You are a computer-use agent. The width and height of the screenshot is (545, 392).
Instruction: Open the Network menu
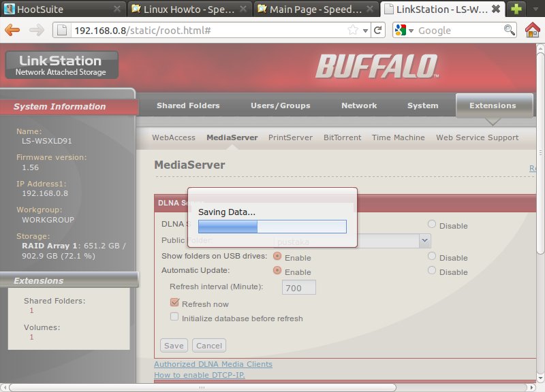click(x=359, y=105)
